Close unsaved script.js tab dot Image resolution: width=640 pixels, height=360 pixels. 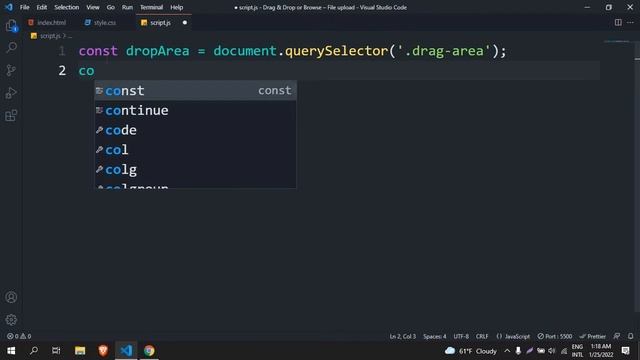185,23
